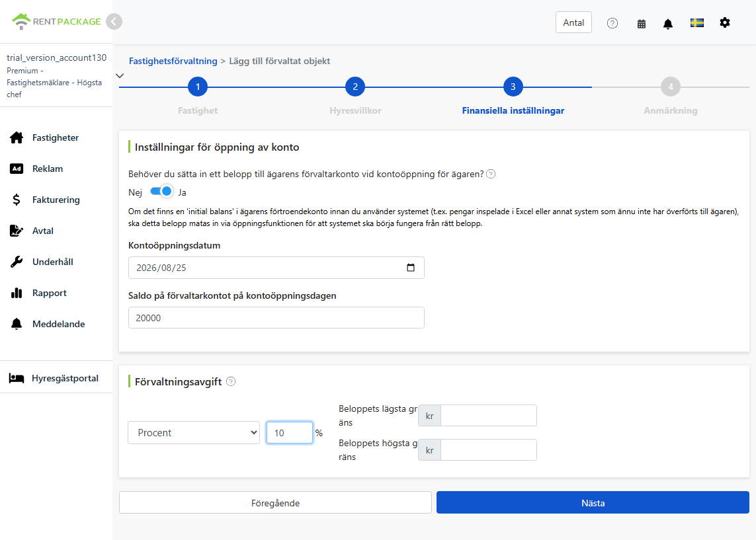Toggle the Nej/Ja account opening switch

[161, 192]
